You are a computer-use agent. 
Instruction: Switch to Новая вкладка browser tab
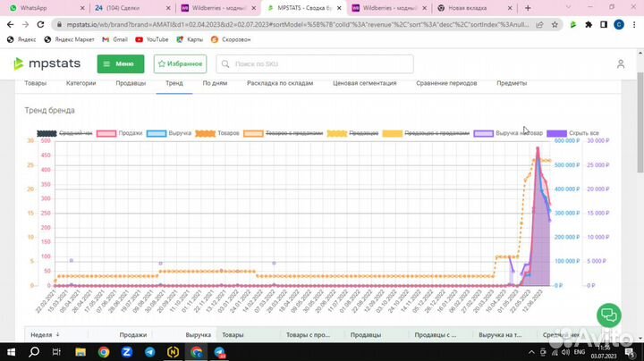point(475,8)
